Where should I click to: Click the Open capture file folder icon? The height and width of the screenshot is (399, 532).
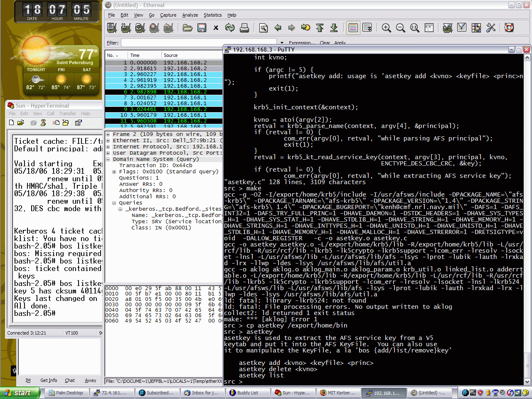pyautogui.click(x=187, y=28)
